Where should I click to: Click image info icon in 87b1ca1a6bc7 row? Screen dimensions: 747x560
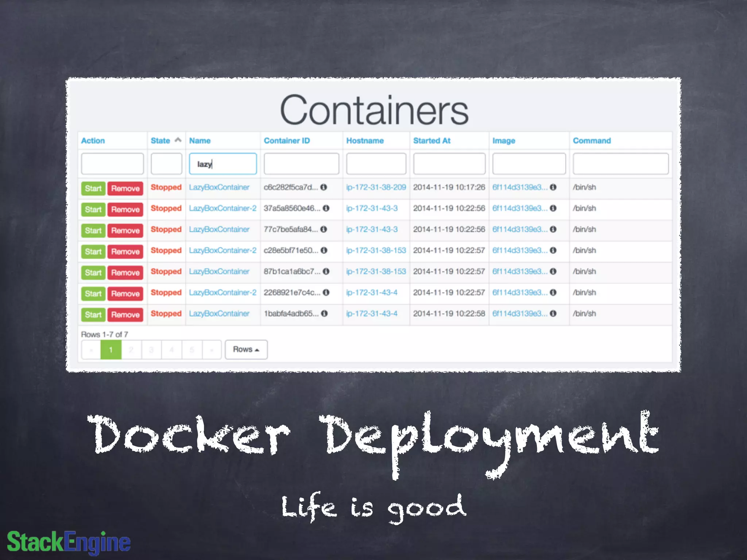553,272
